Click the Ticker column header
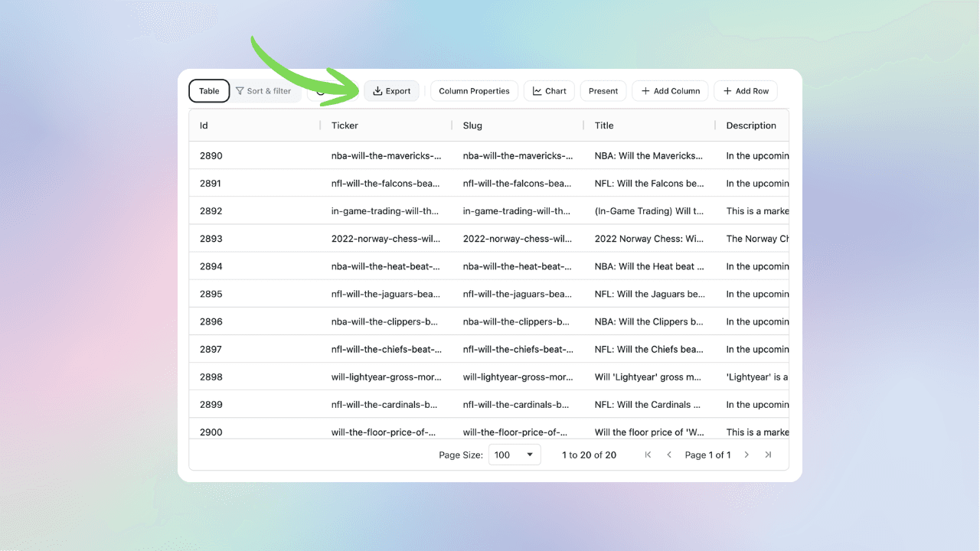Screen dimensions: 980x551 click(345, 125)
